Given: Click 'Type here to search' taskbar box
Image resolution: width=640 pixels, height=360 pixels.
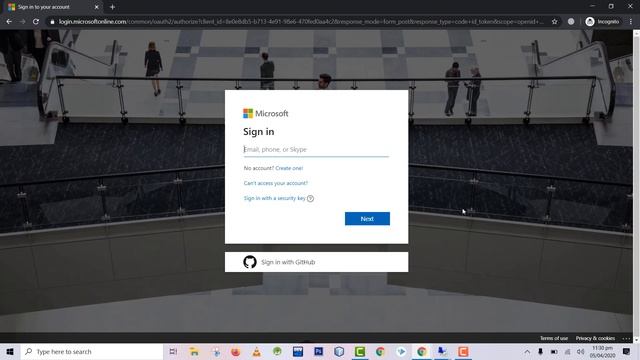Looking at the screenshot, I should tap(92, 351).
